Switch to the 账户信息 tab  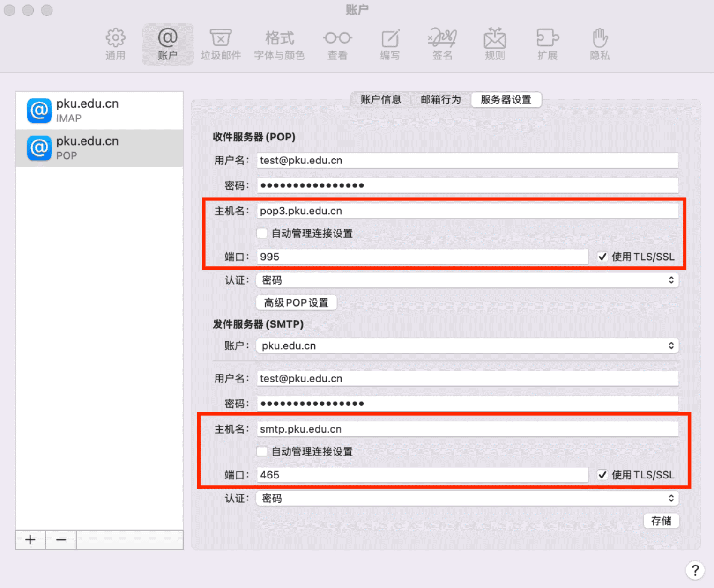(380, 100)
